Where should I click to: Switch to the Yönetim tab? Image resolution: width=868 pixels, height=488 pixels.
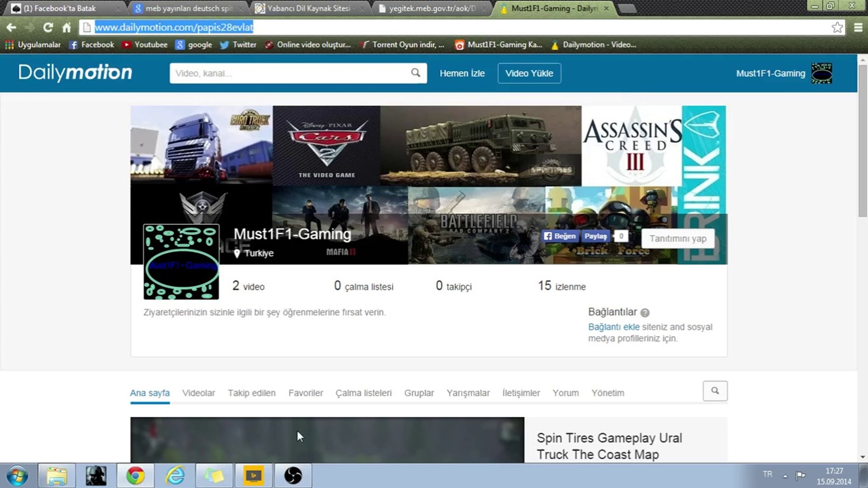pyautogui.click(x=608, y=393)
